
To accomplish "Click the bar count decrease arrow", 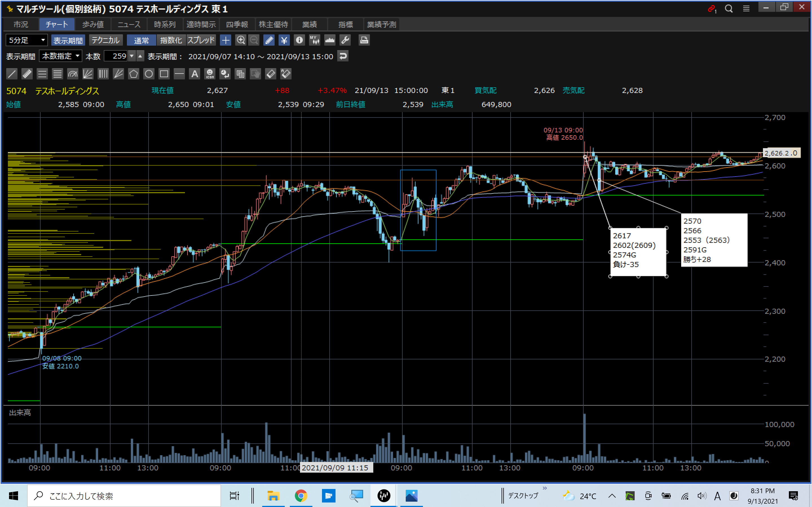I will click(132, 56).
